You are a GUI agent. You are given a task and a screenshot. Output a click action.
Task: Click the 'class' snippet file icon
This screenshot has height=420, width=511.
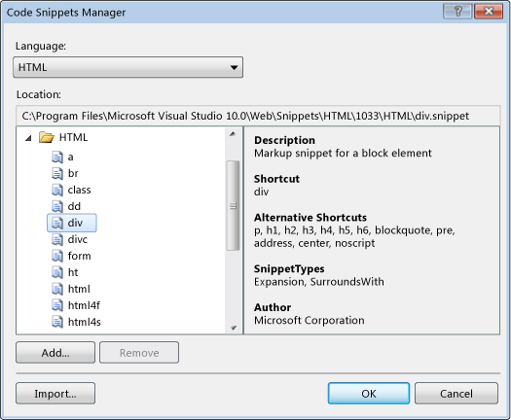click(57, 190)
